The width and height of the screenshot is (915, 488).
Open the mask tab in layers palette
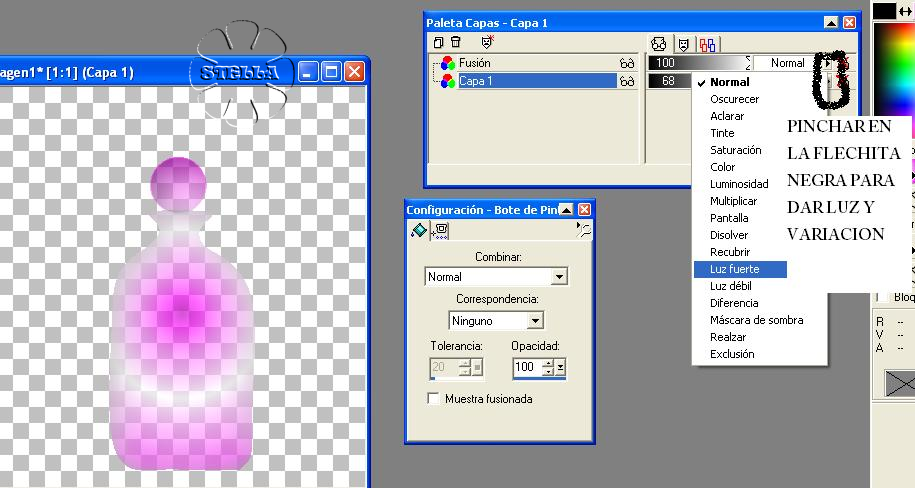pyautogui.click(x=683, y=44)
